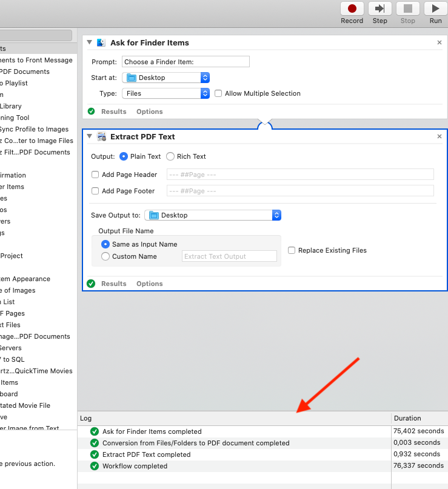
Task: Click the Extract PDF Text action icon
Action: click(102, 137)
